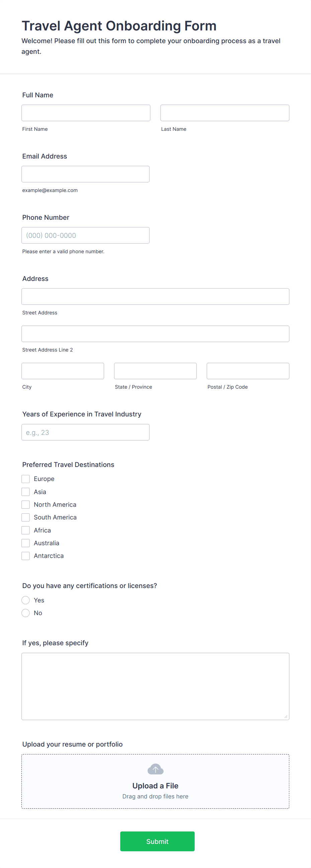Screen dimensions: 311x868
Task: Check the Europe destination checkbox
Action: click(x=26, y=479)
